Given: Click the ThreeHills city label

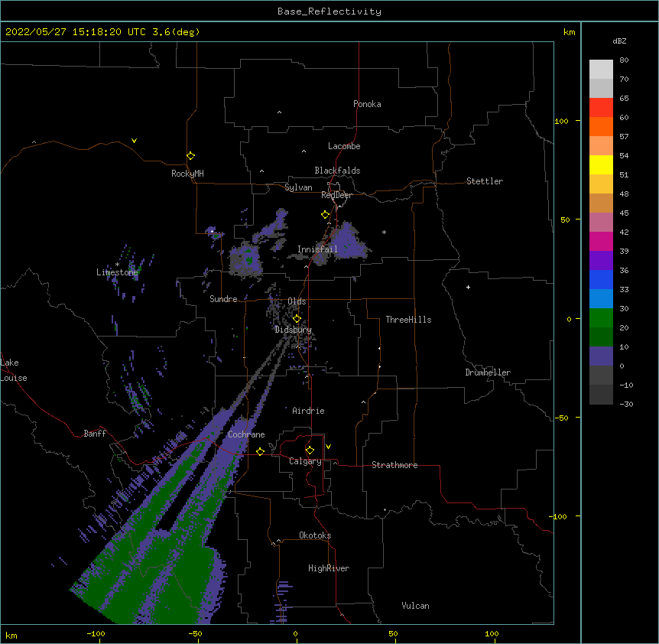Looking at the screenshot, I should point(408,320).
